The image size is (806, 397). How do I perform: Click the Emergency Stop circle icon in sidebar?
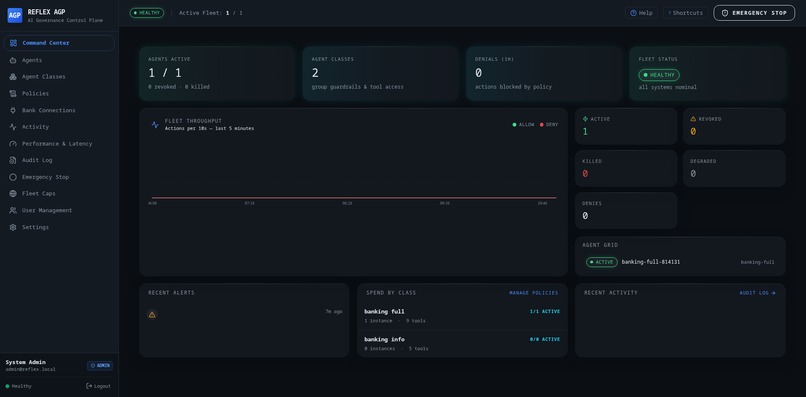(x=13, y=177)
